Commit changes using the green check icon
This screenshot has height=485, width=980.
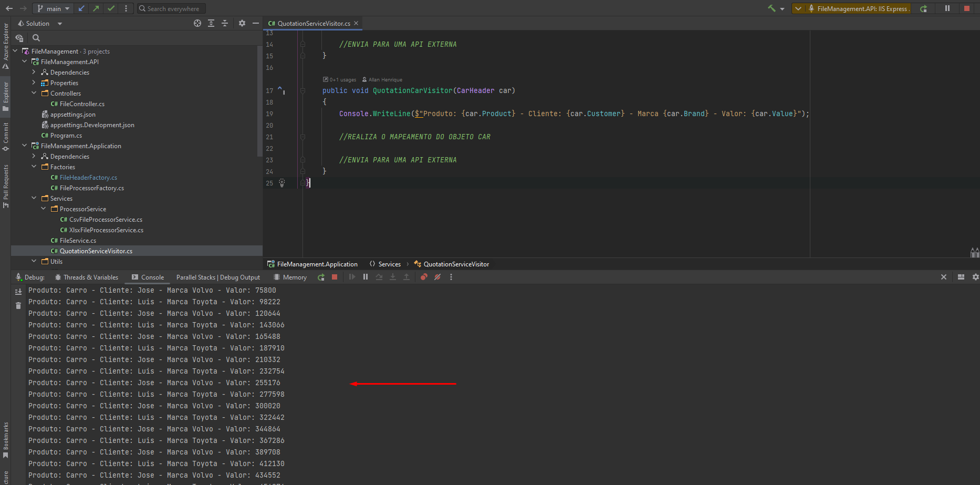(111, 8)
